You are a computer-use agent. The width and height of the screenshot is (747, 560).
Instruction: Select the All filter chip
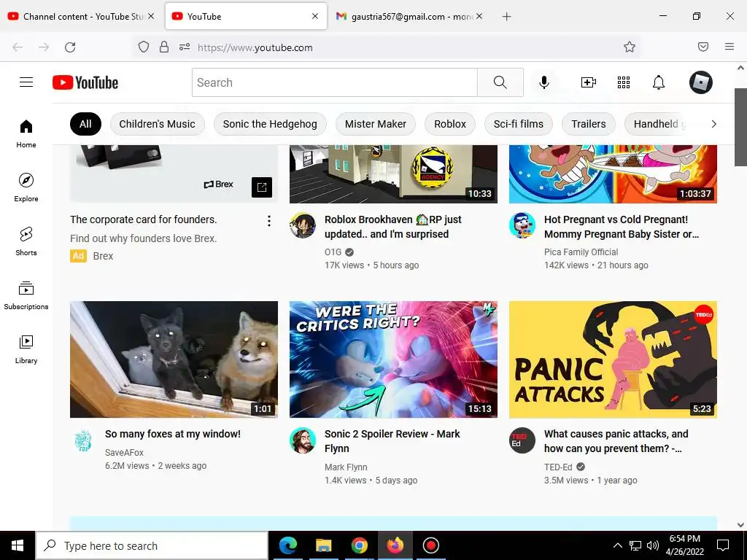point(85,124)
